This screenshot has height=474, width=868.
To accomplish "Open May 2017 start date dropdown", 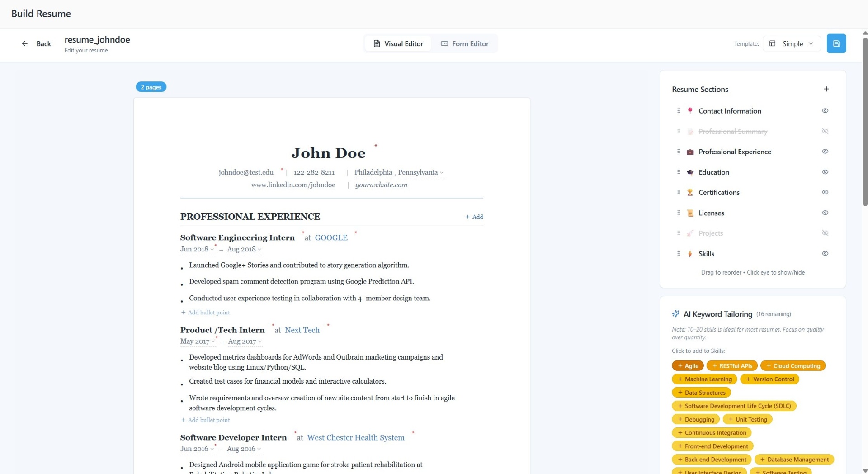I will (x=198, y=341).
